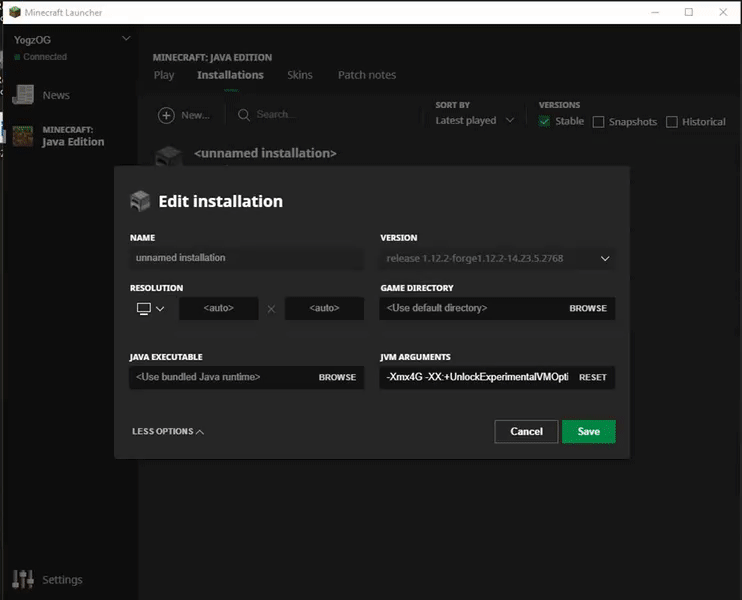
Task: Browse for the game directory
Action: (588, 309)
